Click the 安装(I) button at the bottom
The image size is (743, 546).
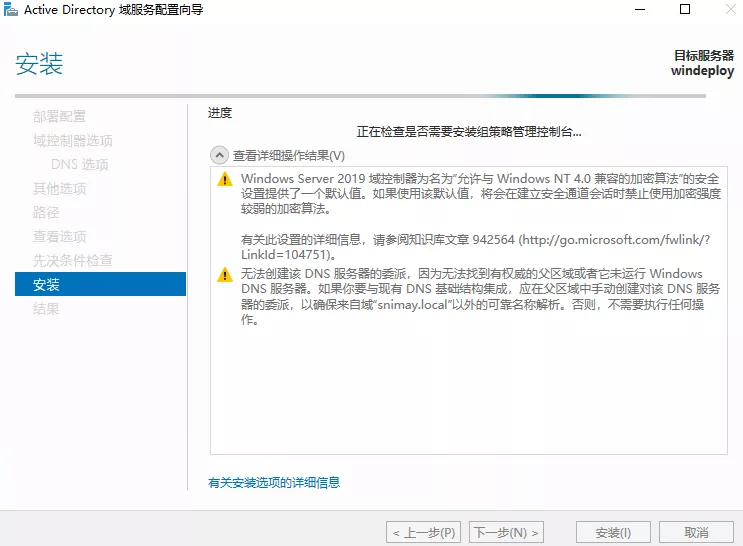pos(612,532)
